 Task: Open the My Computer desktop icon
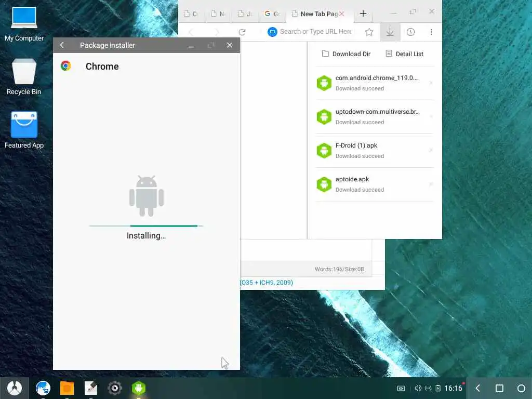pyautogui.click(x=24, y=24)
